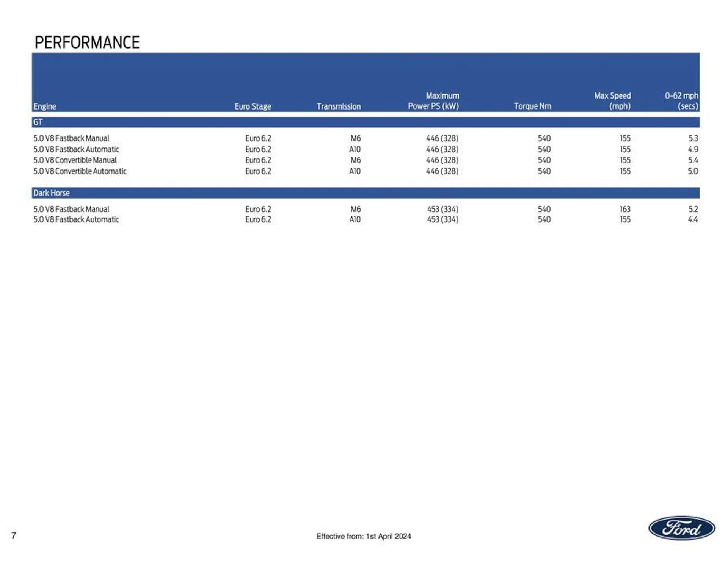Click the Euro Stage column header
Screen dimensions: 728x562
(x=253, y=106)
